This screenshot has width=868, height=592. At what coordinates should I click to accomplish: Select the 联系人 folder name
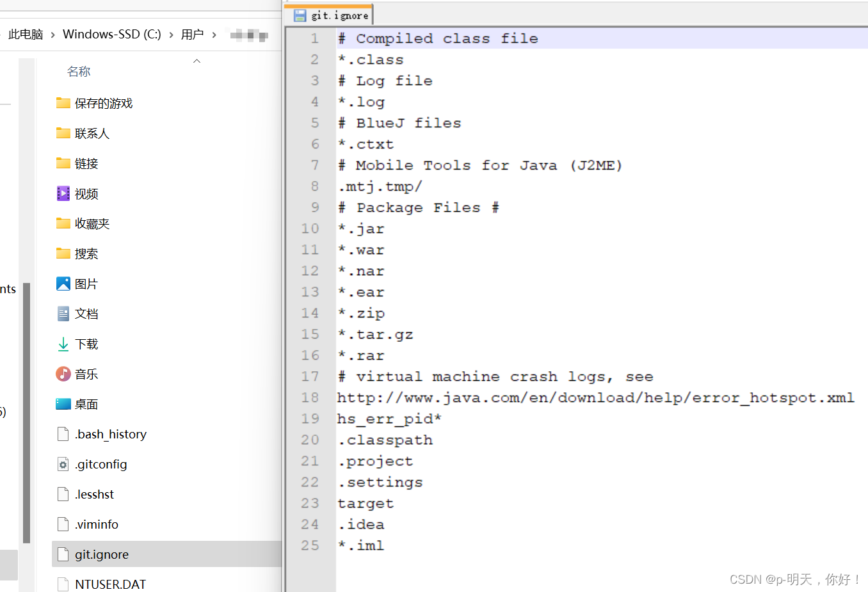tap(92, 133)
